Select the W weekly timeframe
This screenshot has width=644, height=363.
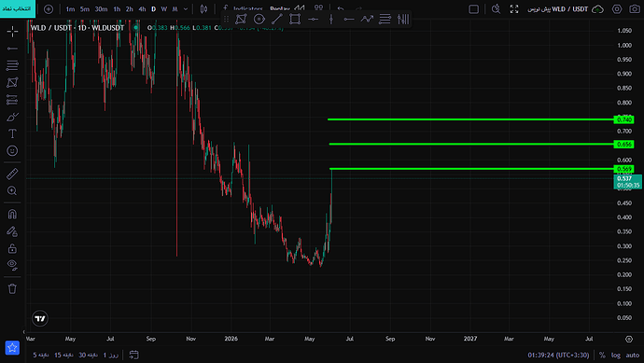(164, 9)
